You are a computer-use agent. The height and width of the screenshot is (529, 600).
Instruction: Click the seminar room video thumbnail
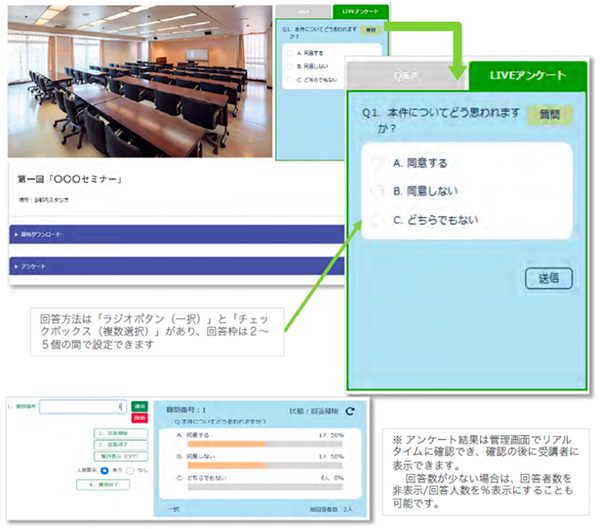[x=138, y=80]
